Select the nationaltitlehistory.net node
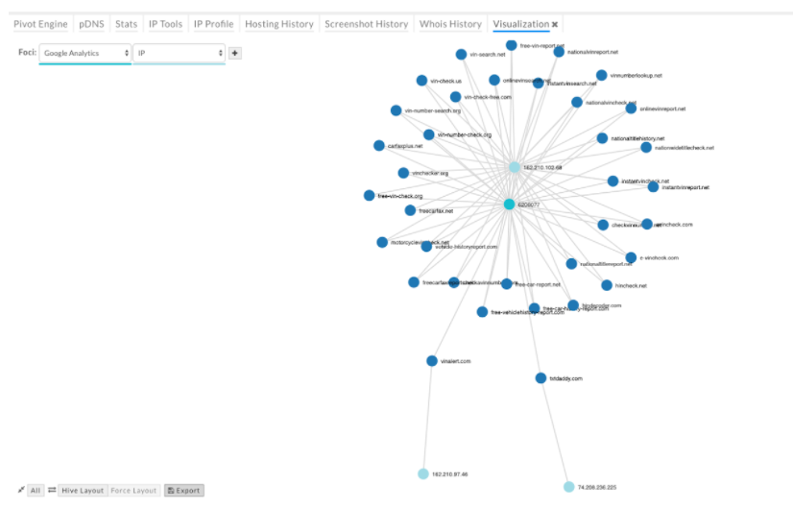The image size is (793, 532). pos(602,138)
